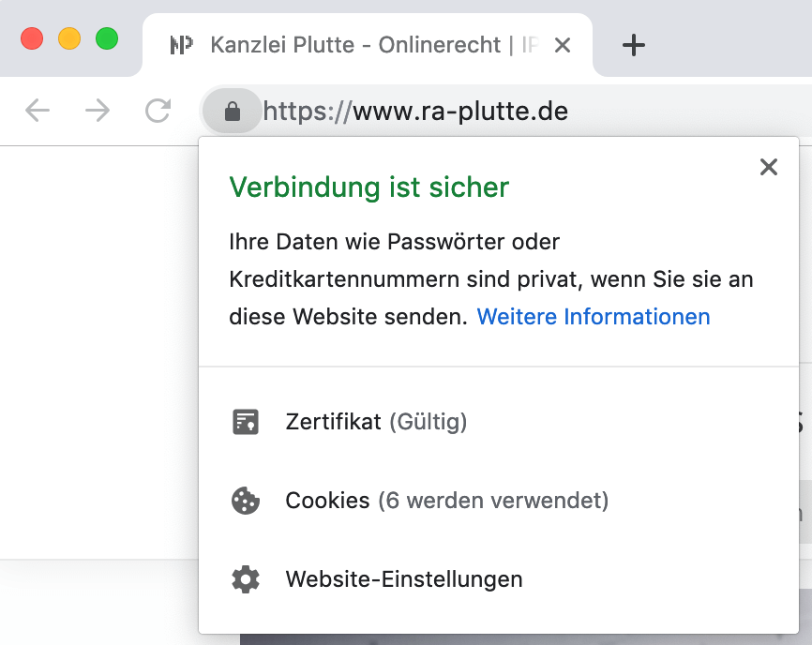
Task: Click the yellow macOS minimize button
Action: 69,38
